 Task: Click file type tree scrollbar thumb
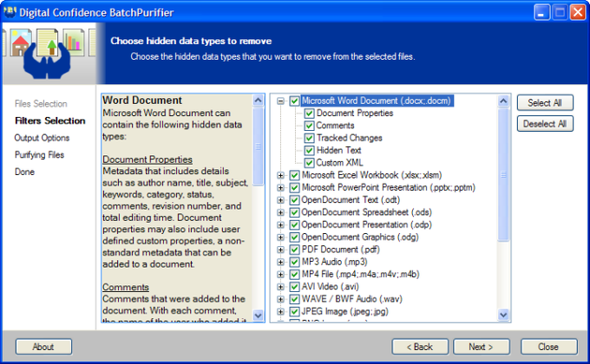tap(503, 174)
